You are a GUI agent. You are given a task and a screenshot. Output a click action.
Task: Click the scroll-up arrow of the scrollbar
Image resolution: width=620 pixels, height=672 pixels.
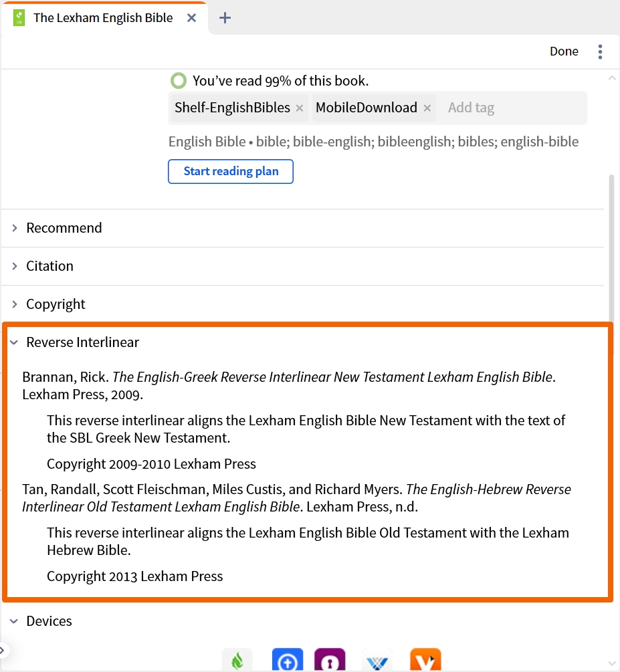click(612, 78)
